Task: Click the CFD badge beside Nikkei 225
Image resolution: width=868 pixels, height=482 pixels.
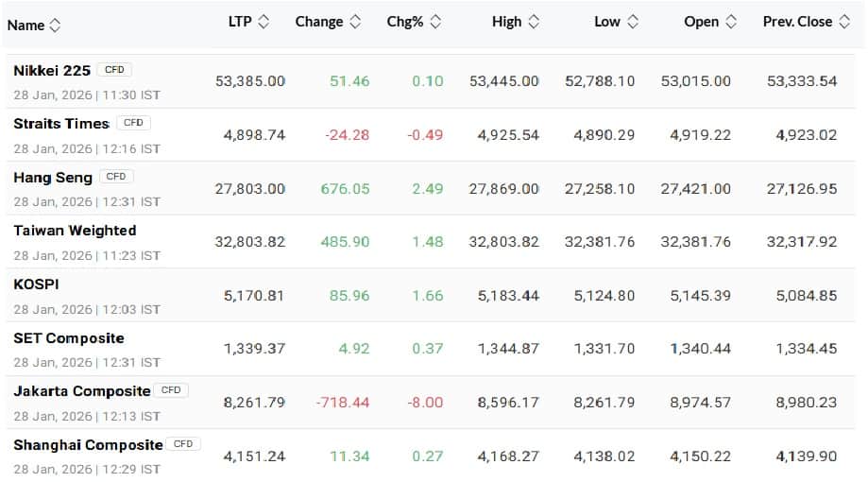Action: pyautogui.click(x=114, y=70)
